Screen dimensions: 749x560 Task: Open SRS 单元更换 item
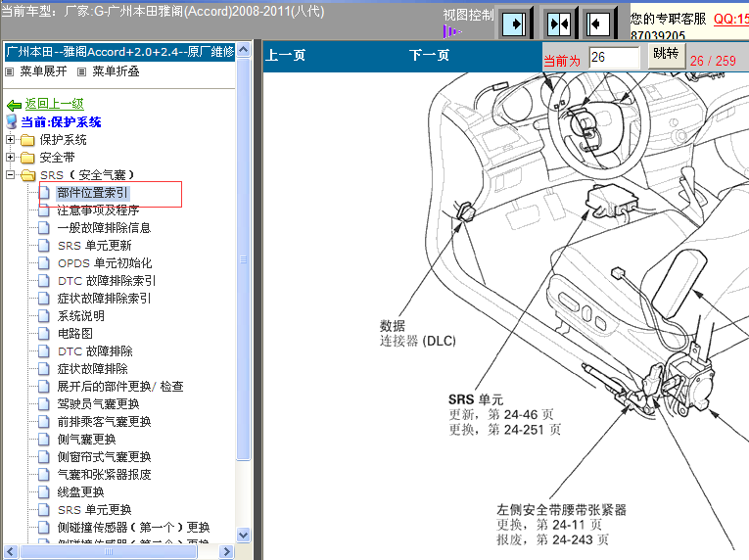click(x=95, y=510)
